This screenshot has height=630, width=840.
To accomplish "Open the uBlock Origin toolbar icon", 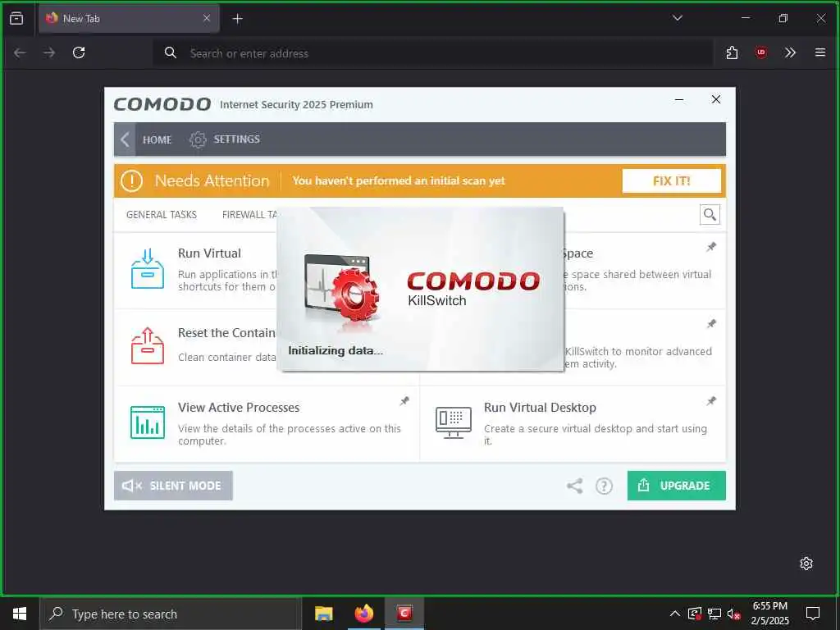I will click(760, 52).
